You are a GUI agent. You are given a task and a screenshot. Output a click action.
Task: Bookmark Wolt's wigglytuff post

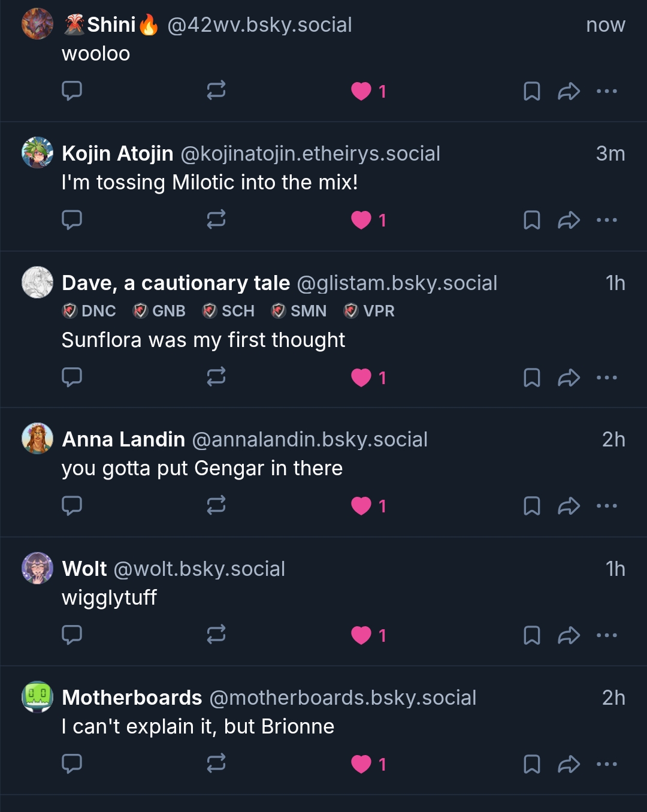pos(532,635)
